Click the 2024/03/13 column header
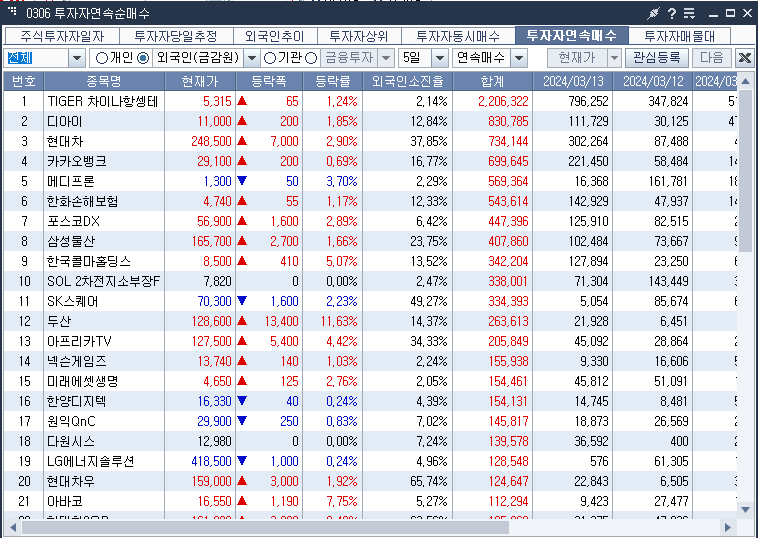The image size is (758, 538). click(573, 81)
